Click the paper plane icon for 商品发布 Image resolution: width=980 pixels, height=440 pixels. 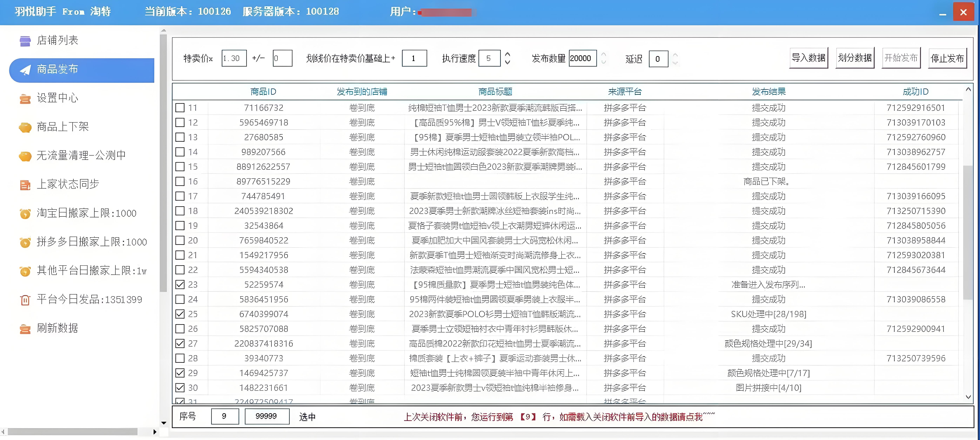click(x=25, y=70)
